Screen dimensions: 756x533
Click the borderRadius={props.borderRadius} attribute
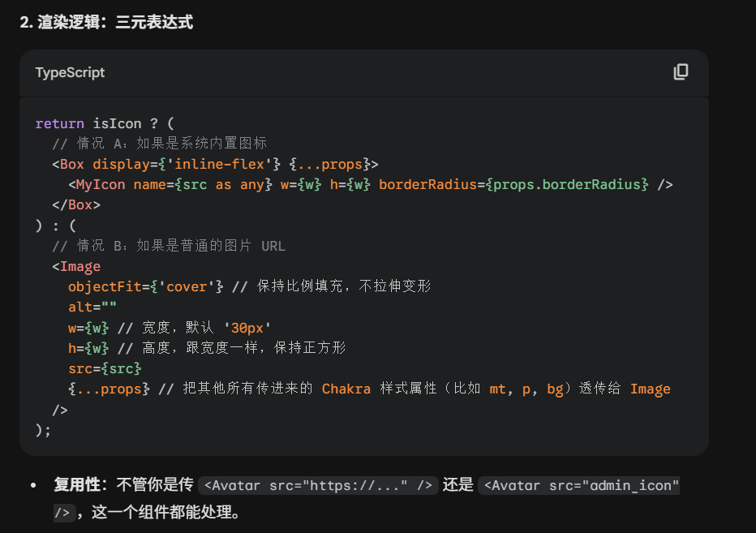(x=513, y=184)
